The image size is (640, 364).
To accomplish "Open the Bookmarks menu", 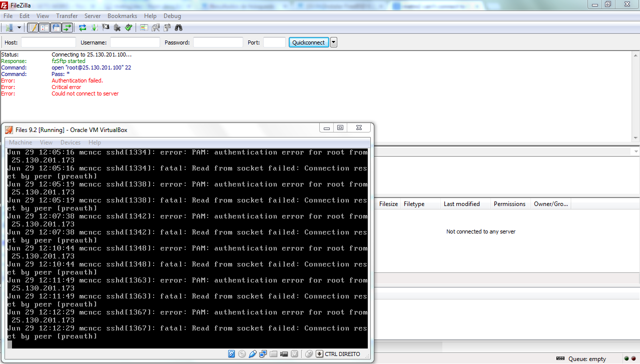I will (122, 16).
